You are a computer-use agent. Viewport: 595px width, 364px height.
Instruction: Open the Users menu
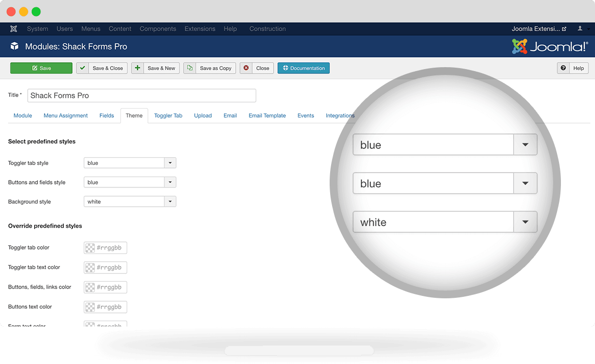(65, 29)
